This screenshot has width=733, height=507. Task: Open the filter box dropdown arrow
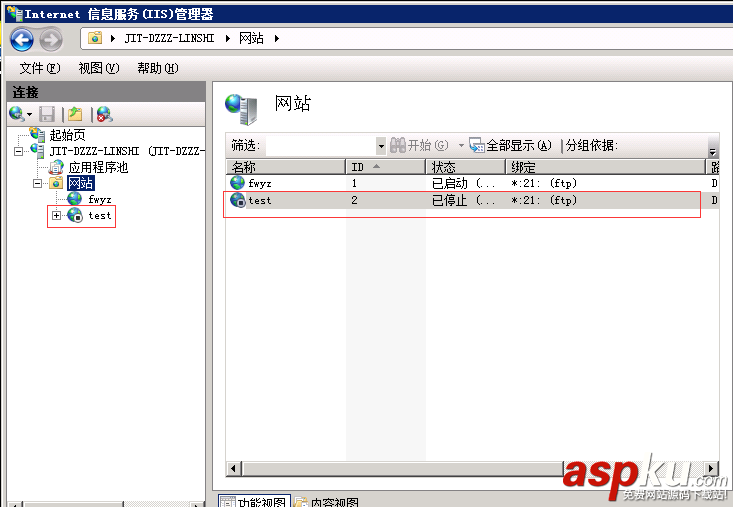tap(381, 146)
